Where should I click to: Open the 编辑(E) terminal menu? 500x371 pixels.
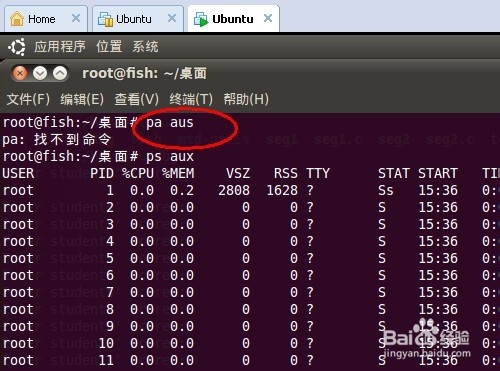[82, 99]
